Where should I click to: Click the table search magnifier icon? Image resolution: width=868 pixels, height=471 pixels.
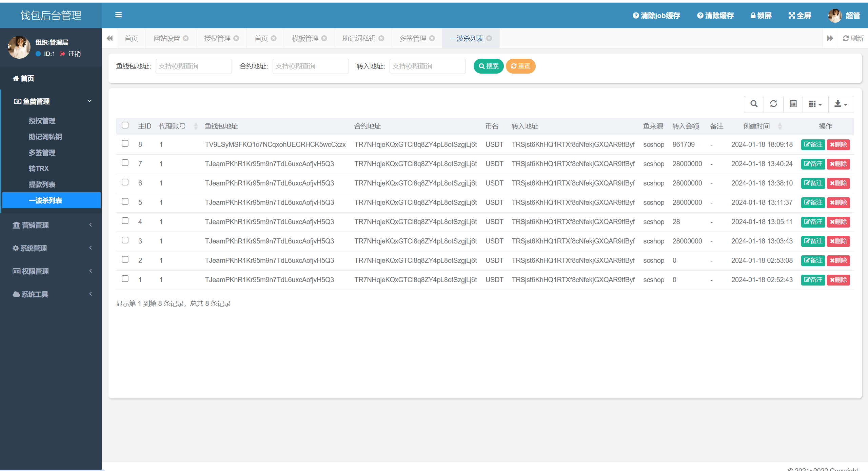pyautogui.click(x=754, y=104)
